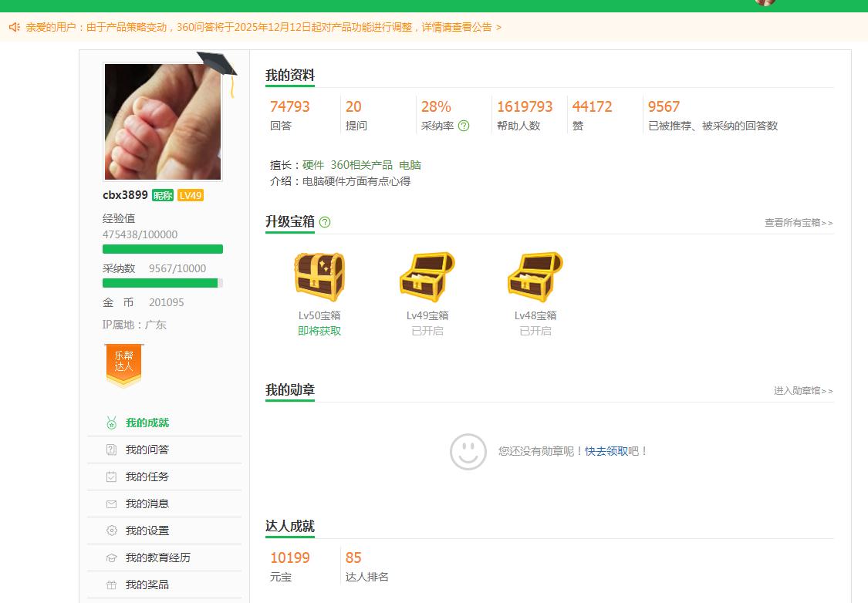
Task: Click the 硬件 expertise tag
Action: tap(313, 165)
